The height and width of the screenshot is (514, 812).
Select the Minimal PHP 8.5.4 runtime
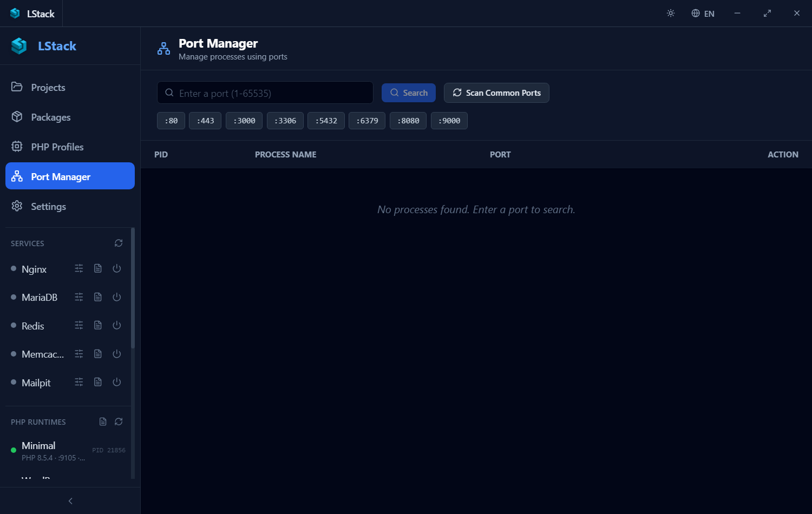(68, 451)
